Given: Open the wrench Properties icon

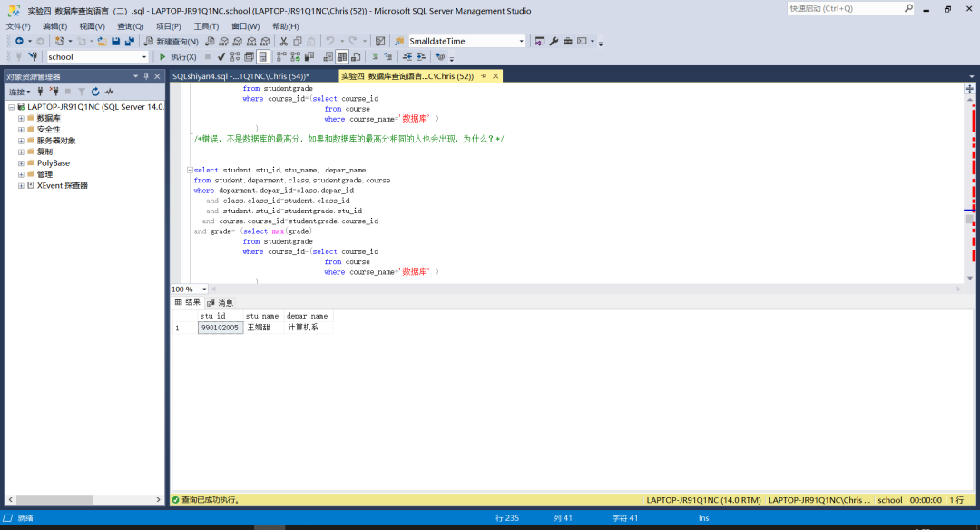Looking at the screenshot, I should tap(554, 41).
